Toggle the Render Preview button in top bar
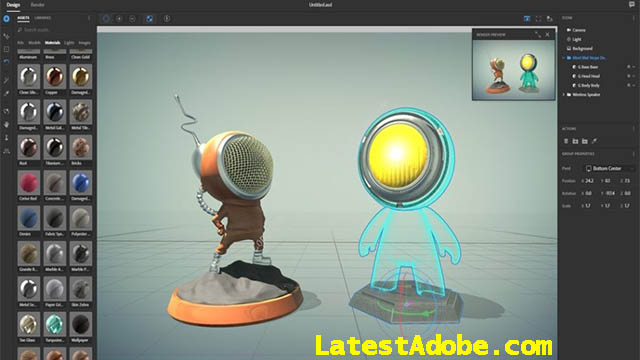Viewport: 640px width, 360px height. pyautogui.click(x=527, y=19)
